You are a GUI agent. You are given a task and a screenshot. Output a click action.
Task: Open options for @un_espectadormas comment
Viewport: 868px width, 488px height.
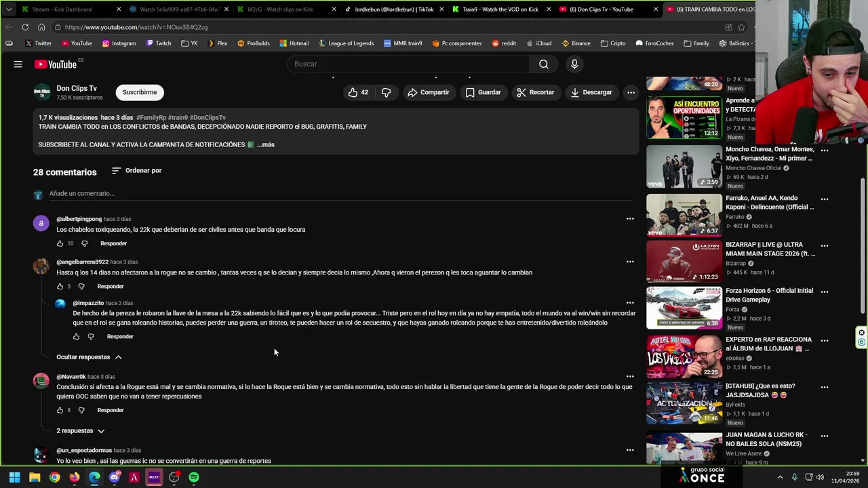pyautogui.click(x=630, y=450)
